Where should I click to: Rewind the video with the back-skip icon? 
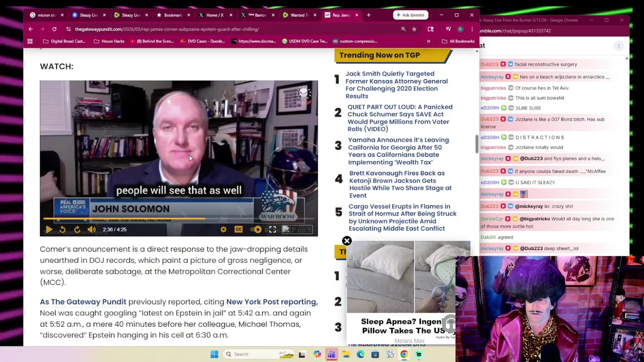[62, 229]
